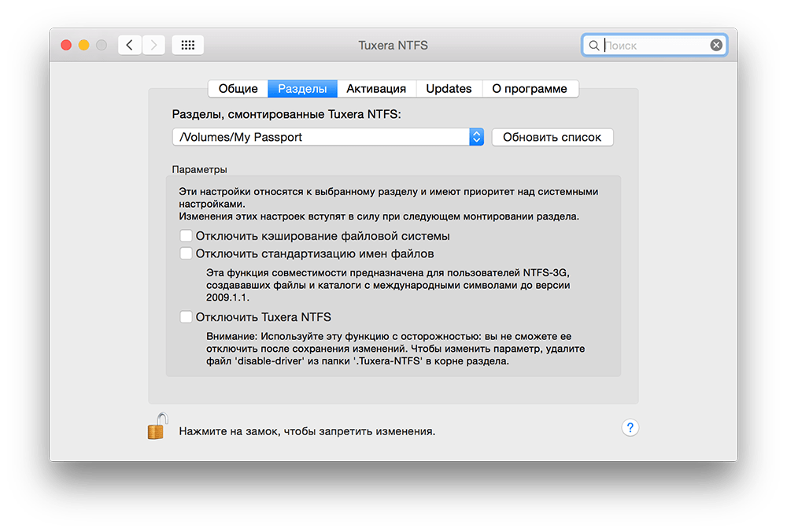The height and width of the screenshot is (532, 787).
Task: Close the Tuxera NTFS window
Action: 66,45
